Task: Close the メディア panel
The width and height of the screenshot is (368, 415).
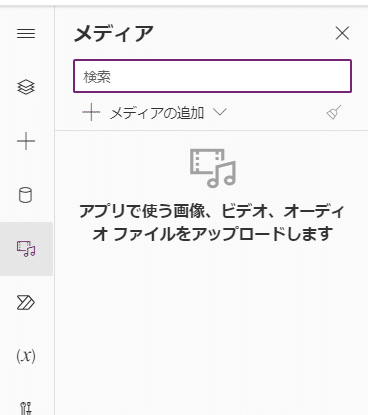Action: point(342,33)
